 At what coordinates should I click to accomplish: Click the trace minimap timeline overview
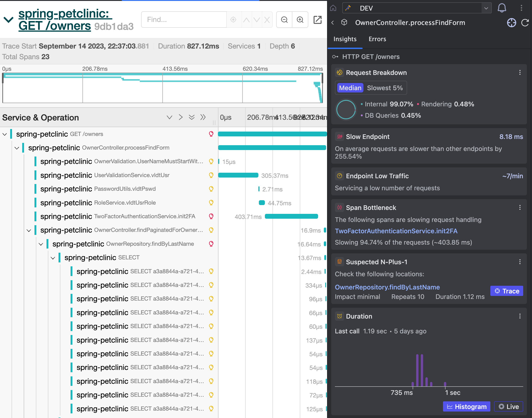[163, 88]
